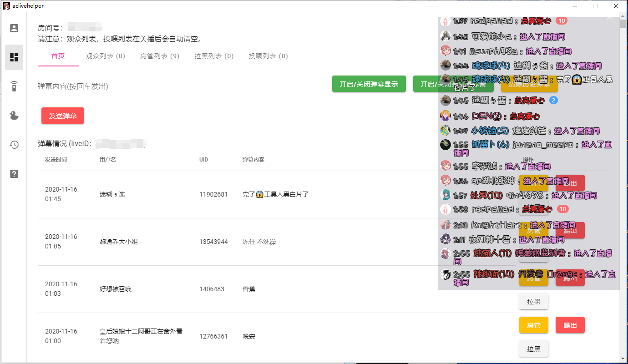Viewport: 628px width, 364px height.
Task: Click 开发者 Orzogc entry in overlay
Action: [547, 274]
